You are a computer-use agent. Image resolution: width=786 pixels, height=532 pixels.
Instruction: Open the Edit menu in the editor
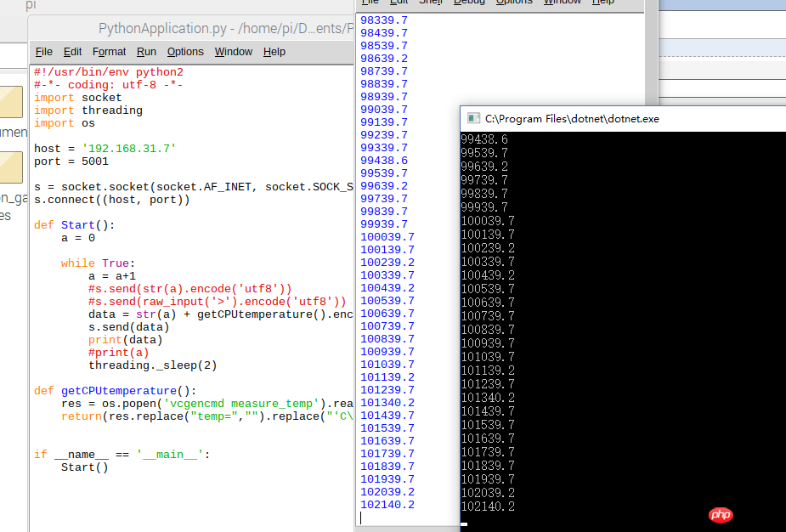pyautogui.click(x=73, y=52)
